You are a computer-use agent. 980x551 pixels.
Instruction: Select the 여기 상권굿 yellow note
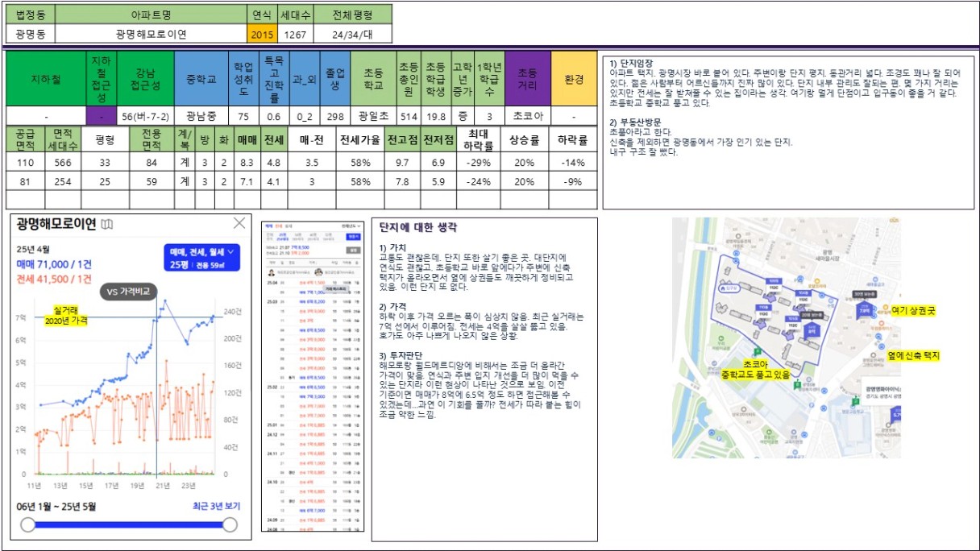tap(915, 309)
